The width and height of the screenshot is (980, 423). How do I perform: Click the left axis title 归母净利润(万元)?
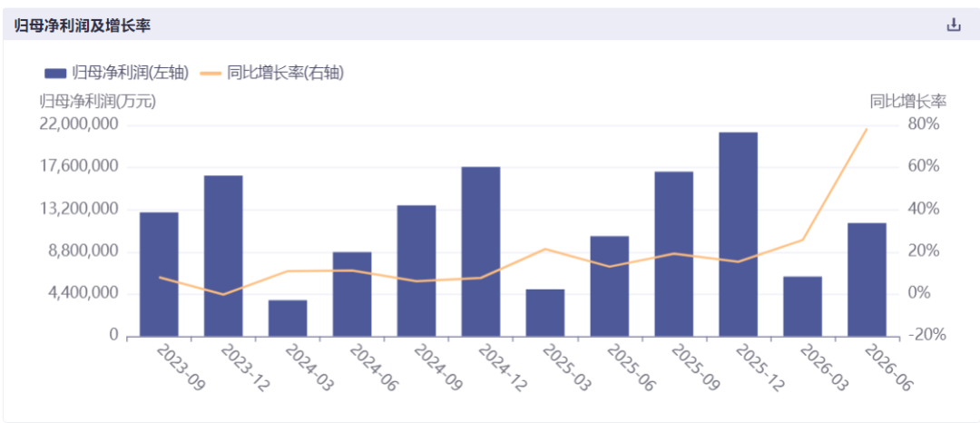[x=97, y=101]
